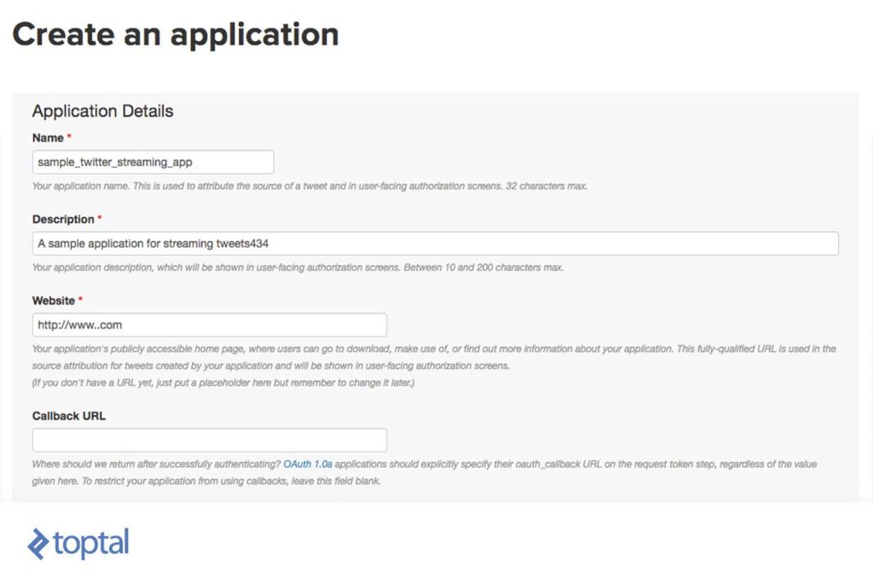Click the Callback URL label
This screenshot has width=873, height=588.
tap(67, 416)
